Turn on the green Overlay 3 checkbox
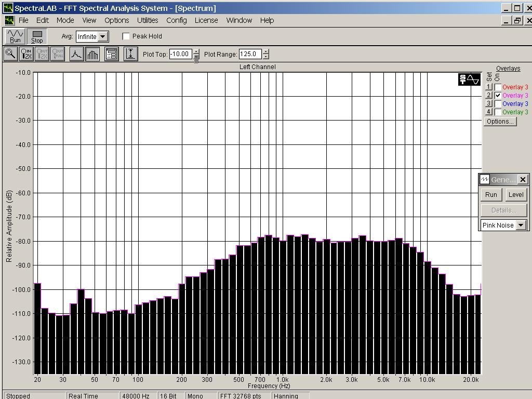This screenshot has height=399, width=532. [498, 112]
